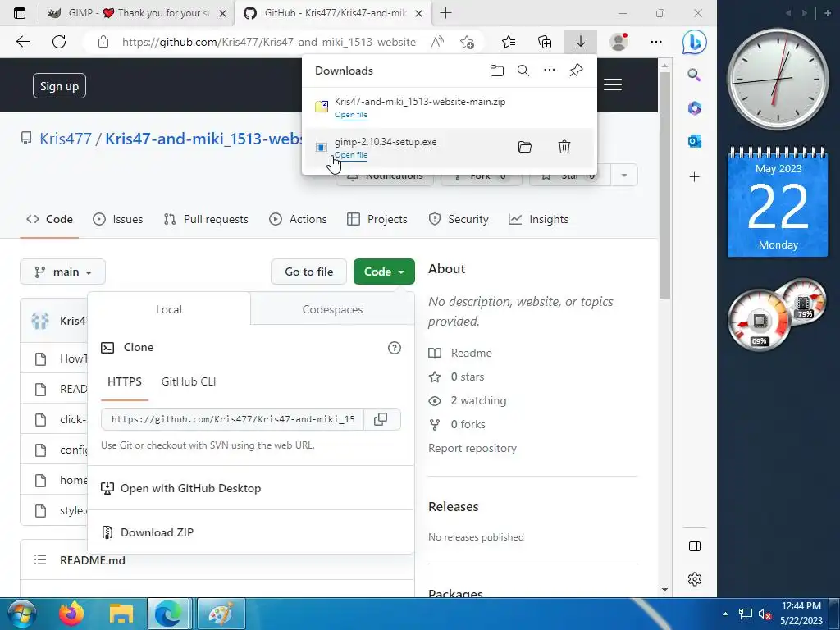Click the Edge sidebar search icon
This screenshot has height=630, width=840.
click(694, 75)
